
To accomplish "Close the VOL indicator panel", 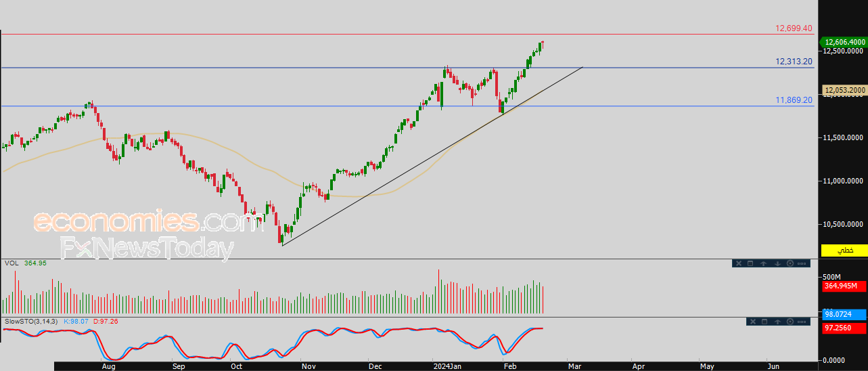I will (739, 263).
